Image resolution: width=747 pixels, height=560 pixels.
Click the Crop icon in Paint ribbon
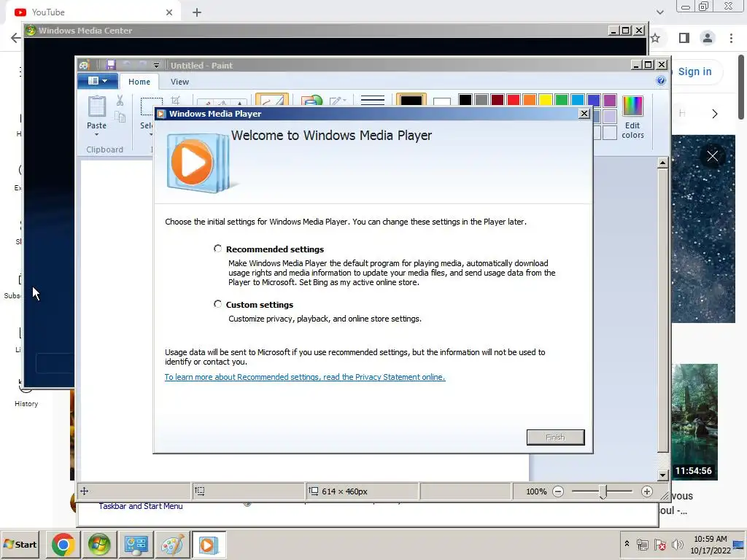pyautogui.click(x=176, y=101)
